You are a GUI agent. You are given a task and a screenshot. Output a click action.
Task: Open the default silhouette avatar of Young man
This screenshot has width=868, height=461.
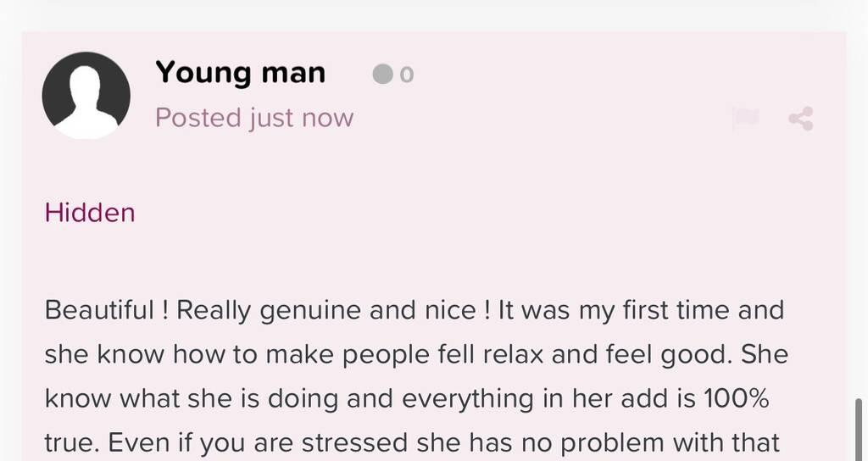click(x=86, y=96)
